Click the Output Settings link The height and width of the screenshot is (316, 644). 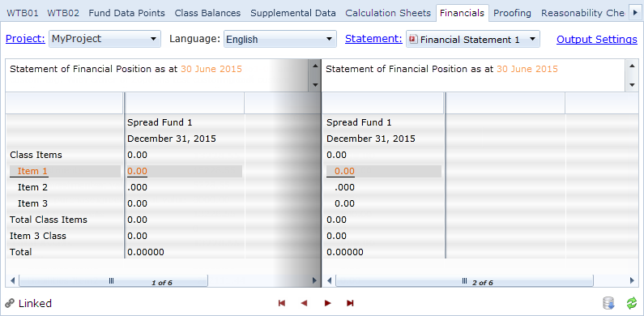click(x=597, y=40)
